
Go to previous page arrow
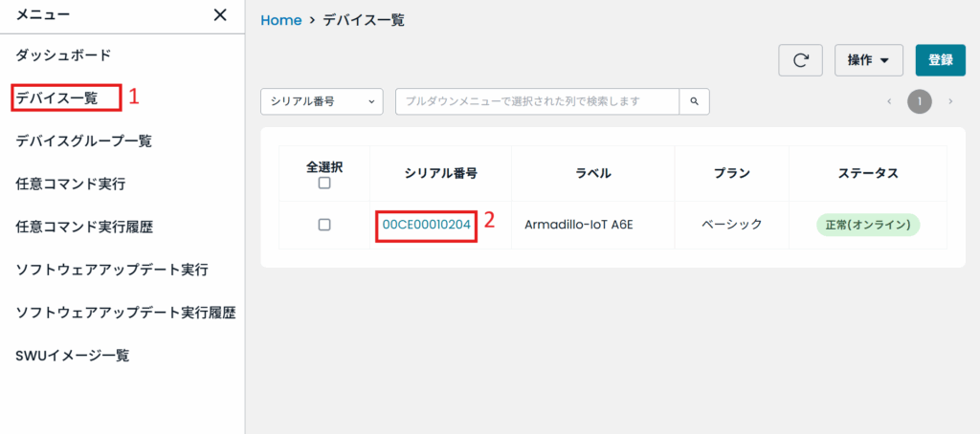(x=889, y=101)
